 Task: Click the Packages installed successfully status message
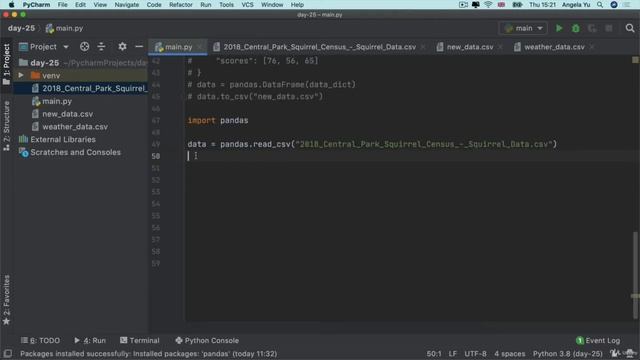(x=148, y=353)
